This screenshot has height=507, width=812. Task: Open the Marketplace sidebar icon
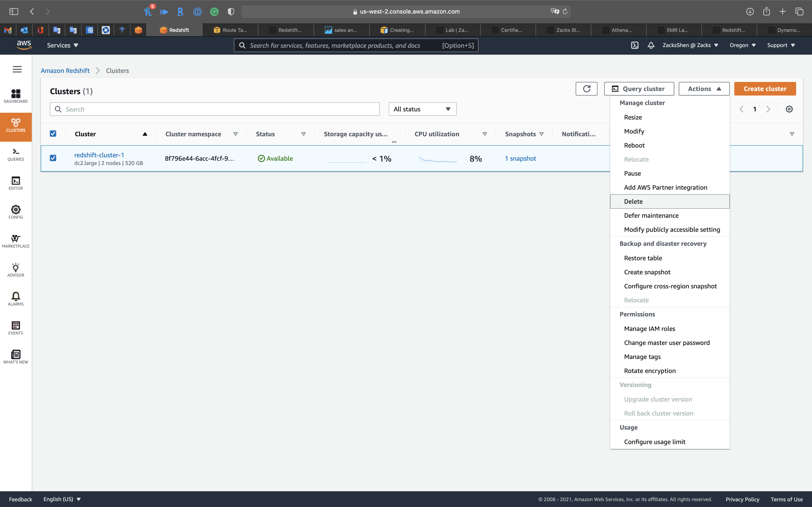(x=16, y=241)
